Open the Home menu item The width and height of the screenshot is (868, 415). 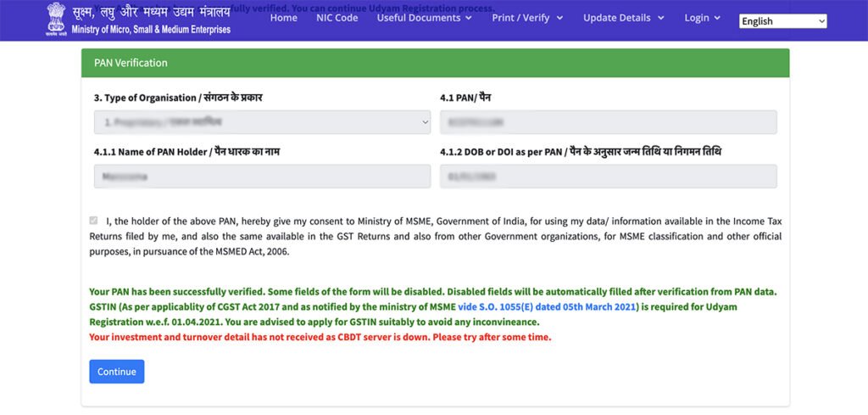pyautogui.click(x=283, y=18)
